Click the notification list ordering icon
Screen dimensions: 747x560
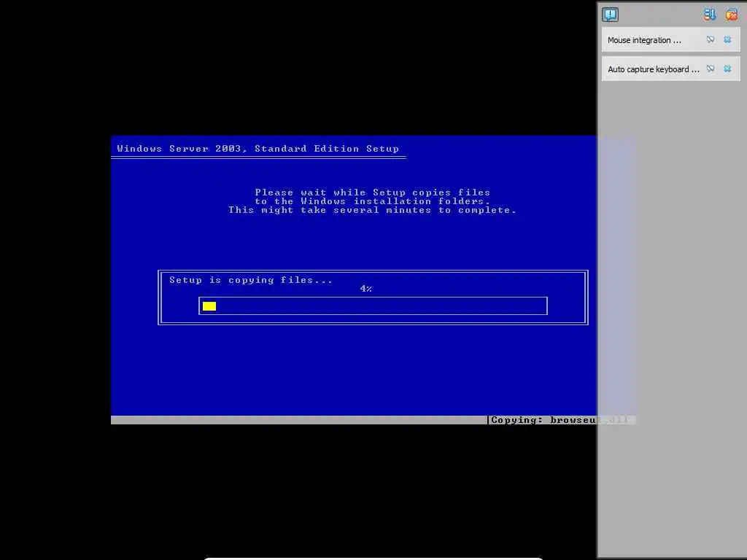(709, 15)
